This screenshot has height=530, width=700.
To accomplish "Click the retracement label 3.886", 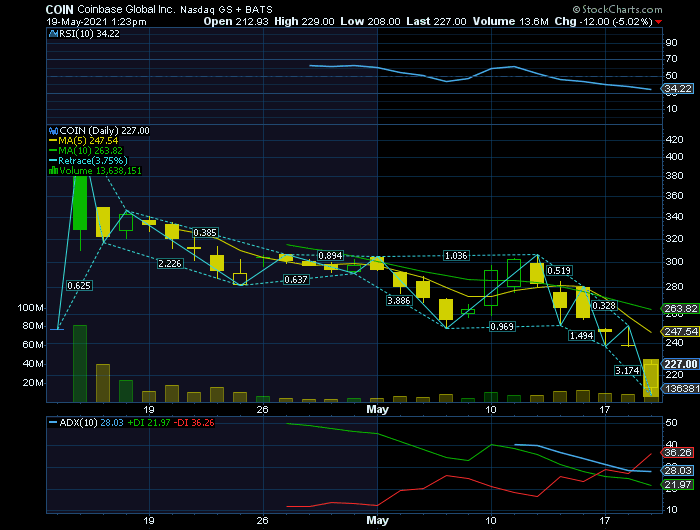I will (399, 300).
